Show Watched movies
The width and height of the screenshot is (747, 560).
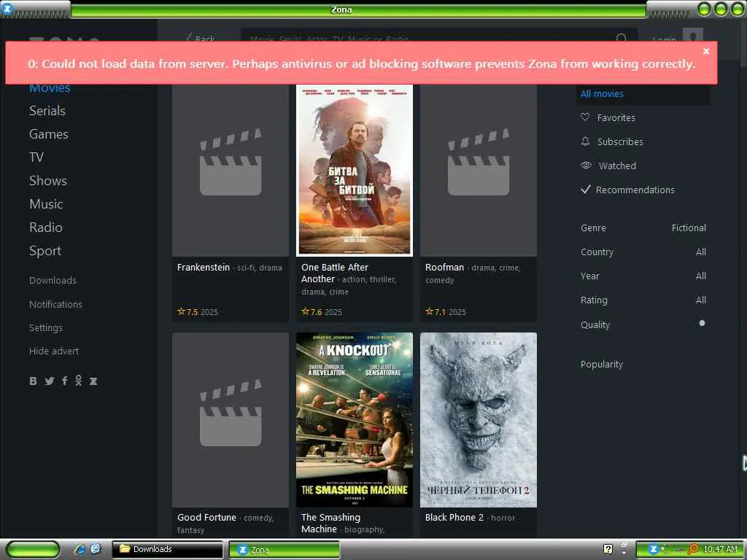tap(617, 166)
